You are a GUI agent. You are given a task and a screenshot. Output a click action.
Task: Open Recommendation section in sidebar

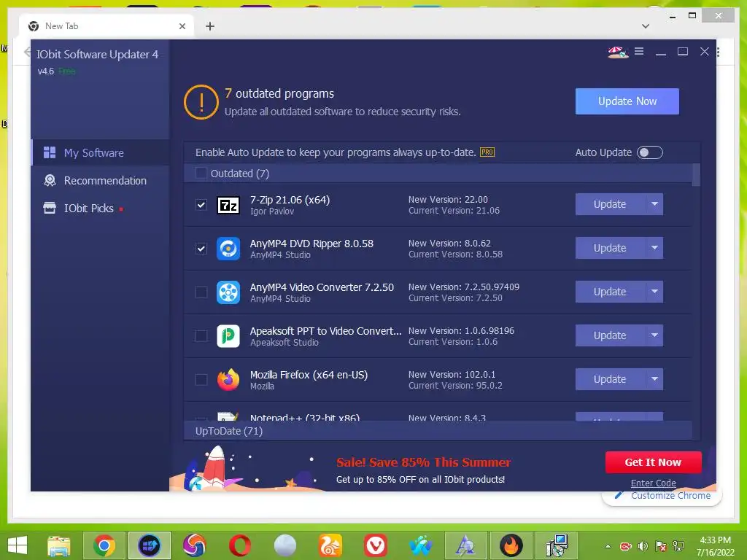point(100,181)
